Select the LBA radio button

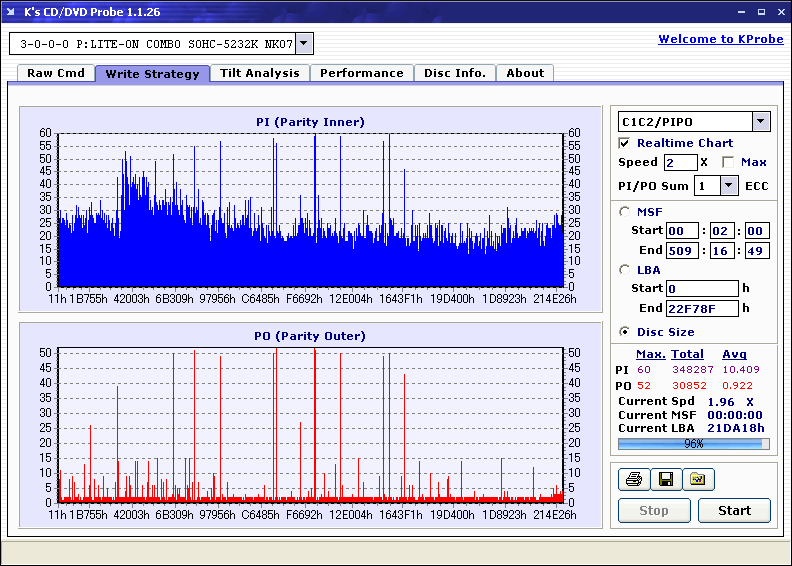(x=625, y=269)
